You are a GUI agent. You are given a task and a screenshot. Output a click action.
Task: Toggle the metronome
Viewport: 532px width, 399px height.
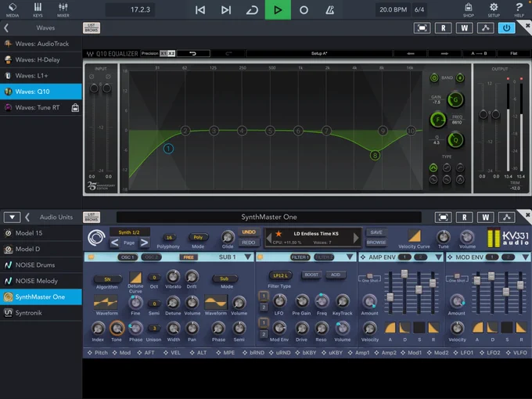[330, 10]
